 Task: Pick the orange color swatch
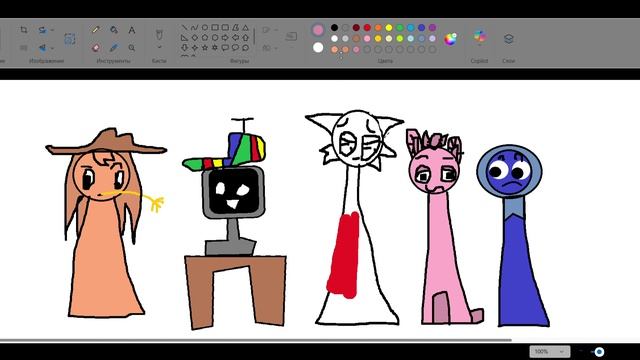coord(378,28)
